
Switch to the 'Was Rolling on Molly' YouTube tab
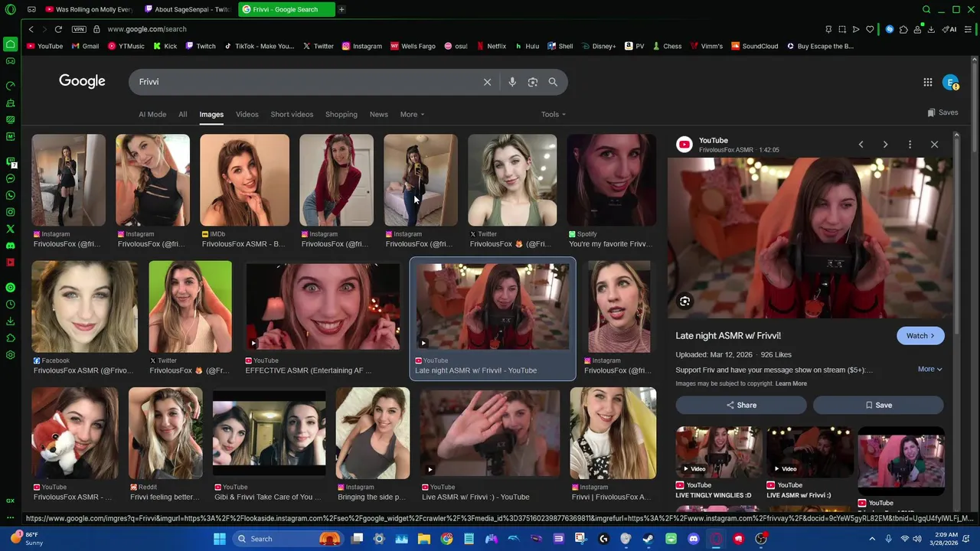click(x=90, y=10)
